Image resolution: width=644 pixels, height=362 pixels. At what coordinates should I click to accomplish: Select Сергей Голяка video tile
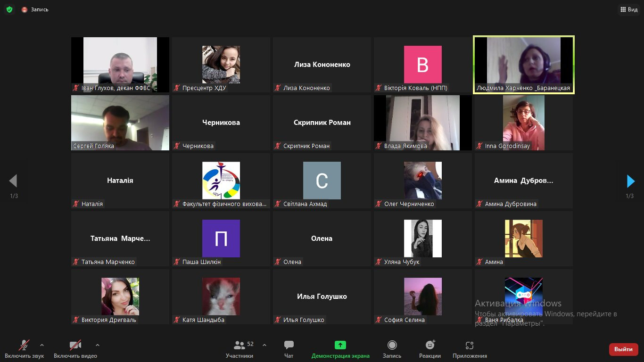coord(120,123)
